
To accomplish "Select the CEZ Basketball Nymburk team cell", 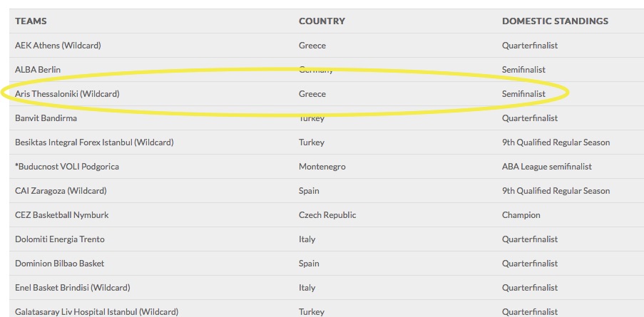I will click(x=62, y=215).
